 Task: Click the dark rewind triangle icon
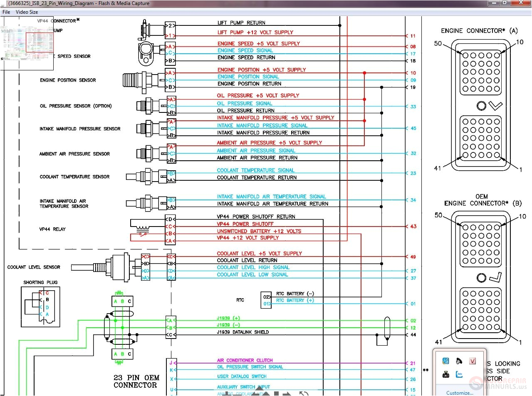click(255, 394)
